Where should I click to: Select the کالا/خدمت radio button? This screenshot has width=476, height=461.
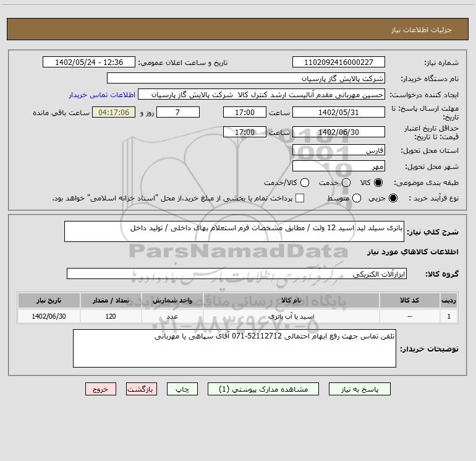305,183
